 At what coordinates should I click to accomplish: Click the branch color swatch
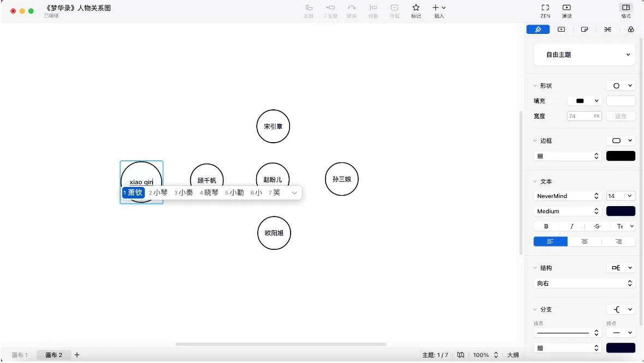[621, 348]
